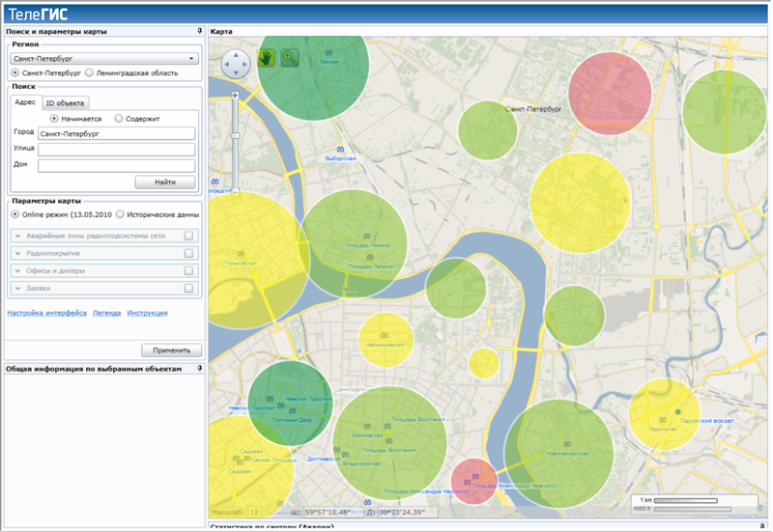Expand Аварийные зоны радиоподсистемы сети section

[x=17, y=236]
